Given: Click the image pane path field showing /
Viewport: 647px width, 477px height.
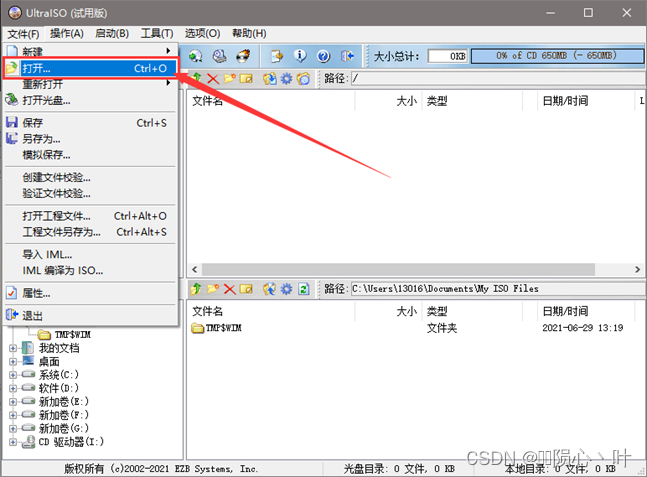Looking at the screenshot, I should pos(498,78).
